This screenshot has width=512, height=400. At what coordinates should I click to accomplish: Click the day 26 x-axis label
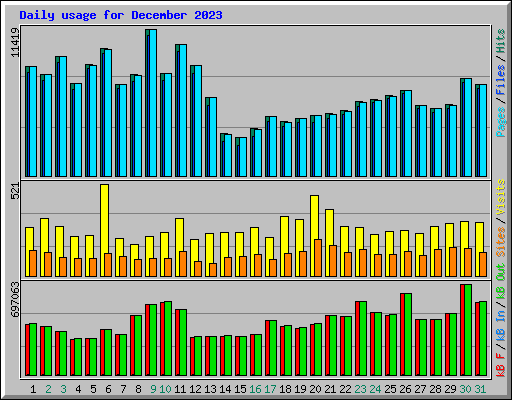point(405,389)
